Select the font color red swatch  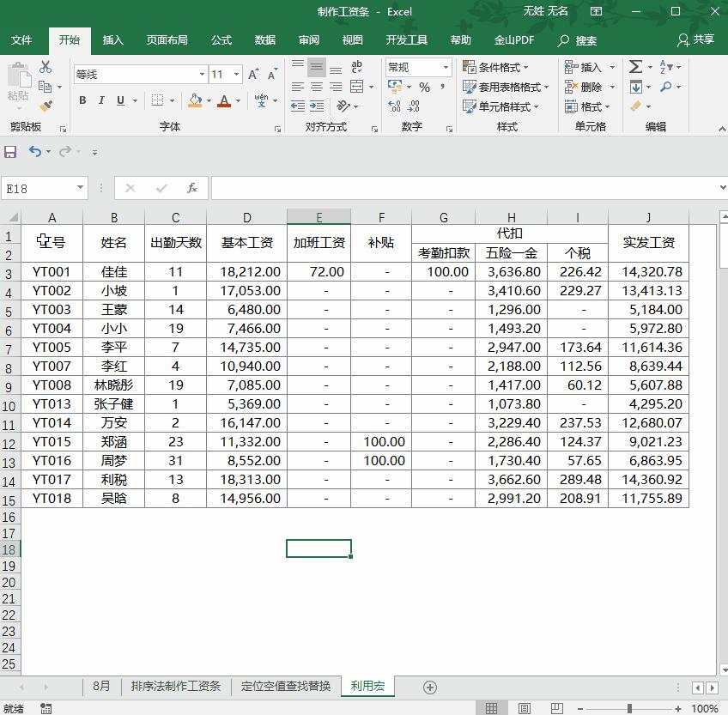224,106
